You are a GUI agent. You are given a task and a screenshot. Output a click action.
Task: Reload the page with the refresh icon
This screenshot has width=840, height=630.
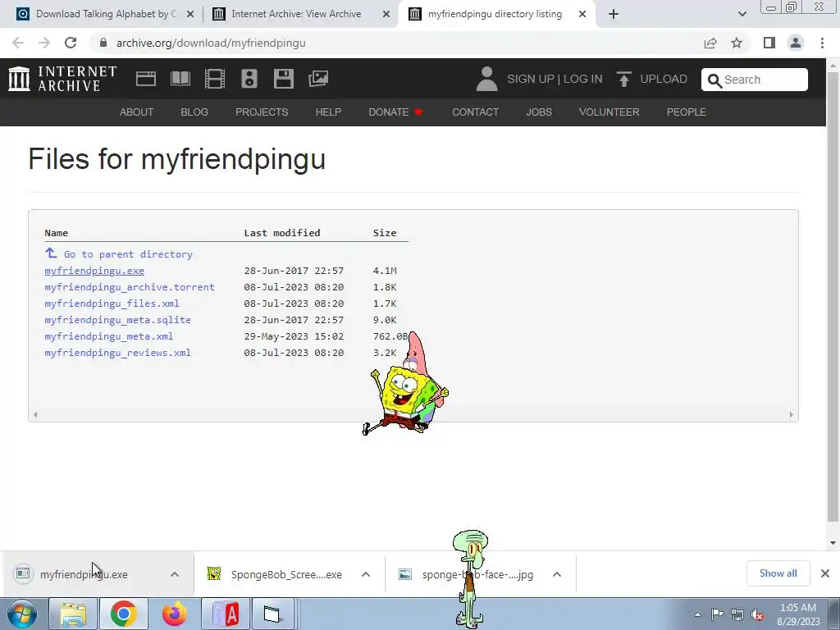tap(71, 43)
